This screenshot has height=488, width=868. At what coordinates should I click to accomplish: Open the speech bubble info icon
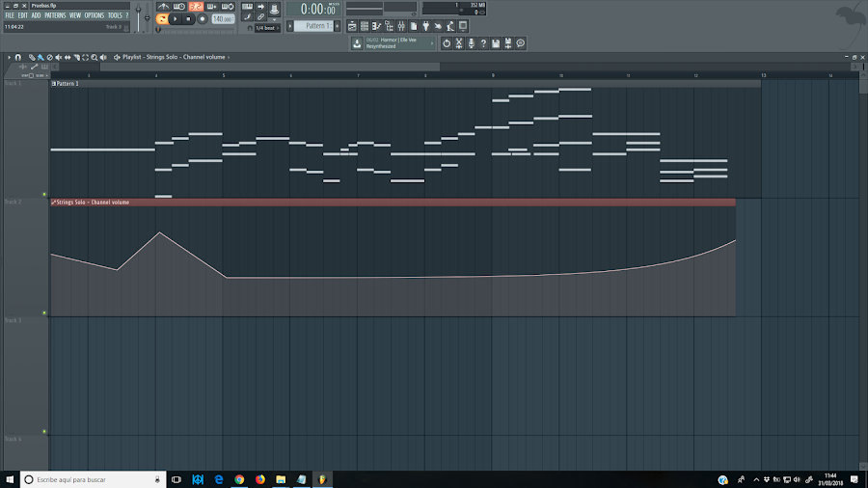[521, 43]
